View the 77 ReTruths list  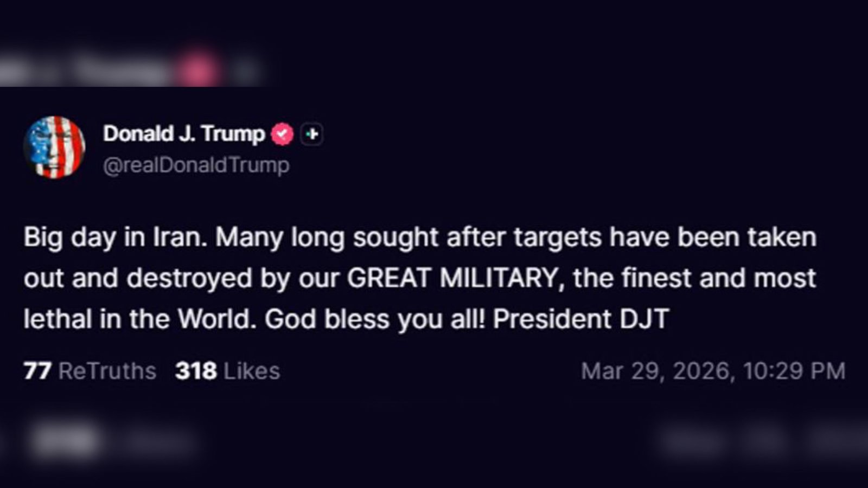(90, 371)
